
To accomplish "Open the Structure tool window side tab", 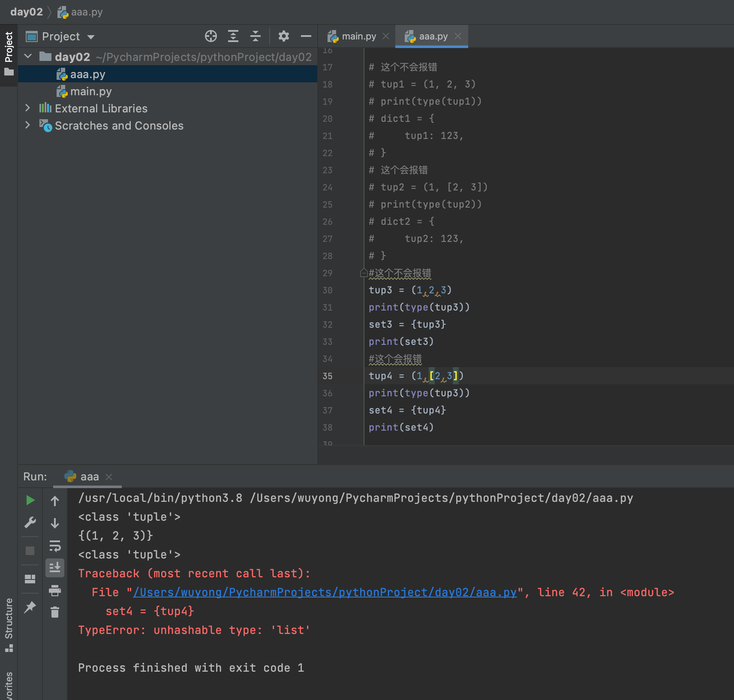I will 9,625.
